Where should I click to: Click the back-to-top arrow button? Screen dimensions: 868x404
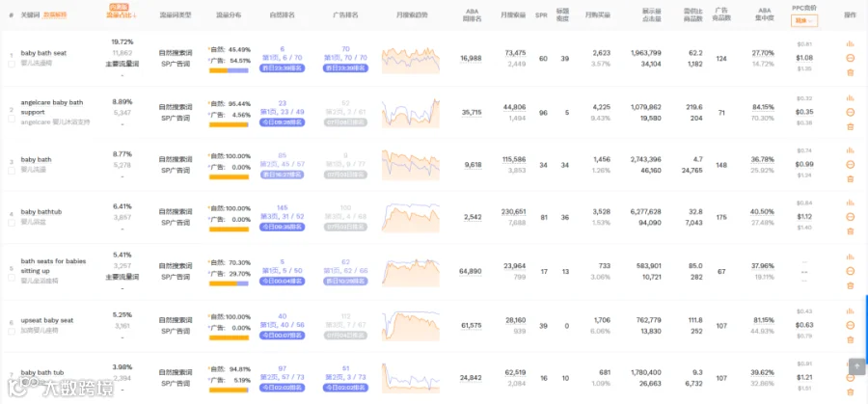click(x=857, y=366)
